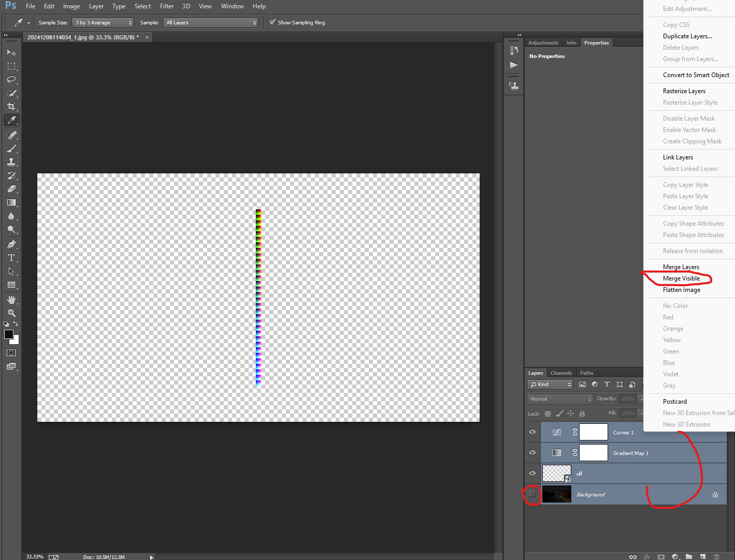Open the Layer menu in the menu bar
Image resolution: width=735 pixels, height=560 pixels.
(x=96, y=6)
